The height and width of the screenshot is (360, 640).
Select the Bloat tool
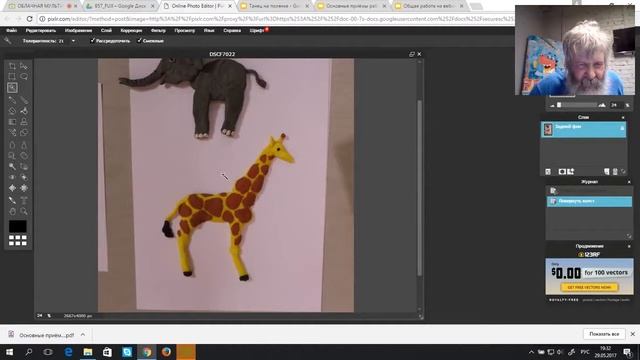(12, 188)
